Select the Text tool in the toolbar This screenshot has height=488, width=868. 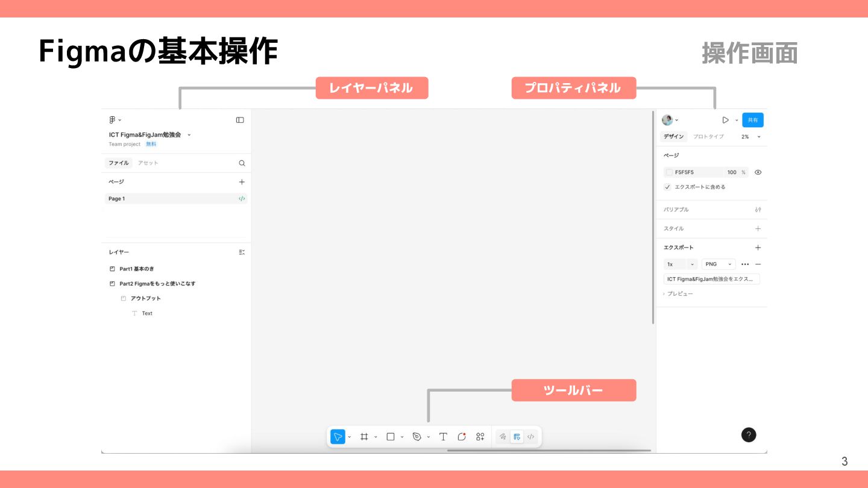pos(443,437)
